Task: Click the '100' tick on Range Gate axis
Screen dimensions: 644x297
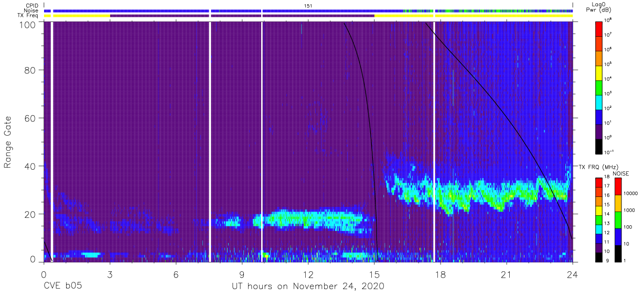Action: tap(28, 24)
